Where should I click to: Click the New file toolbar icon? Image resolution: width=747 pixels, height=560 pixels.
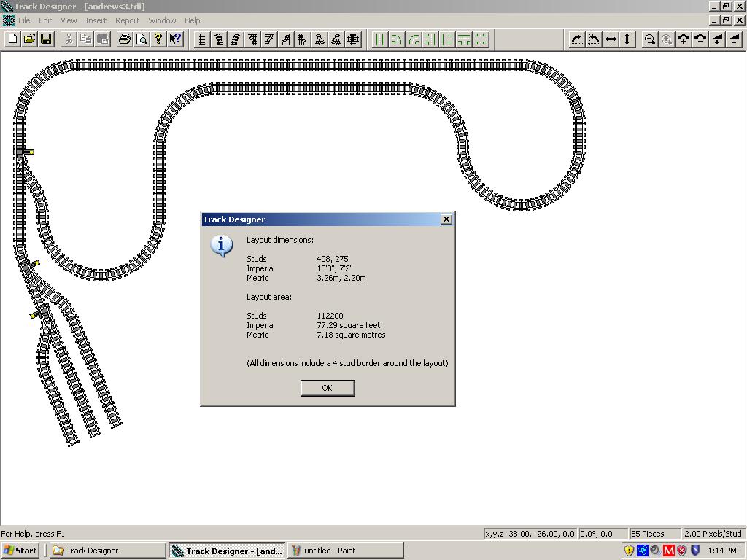click(x=12, y=39)
